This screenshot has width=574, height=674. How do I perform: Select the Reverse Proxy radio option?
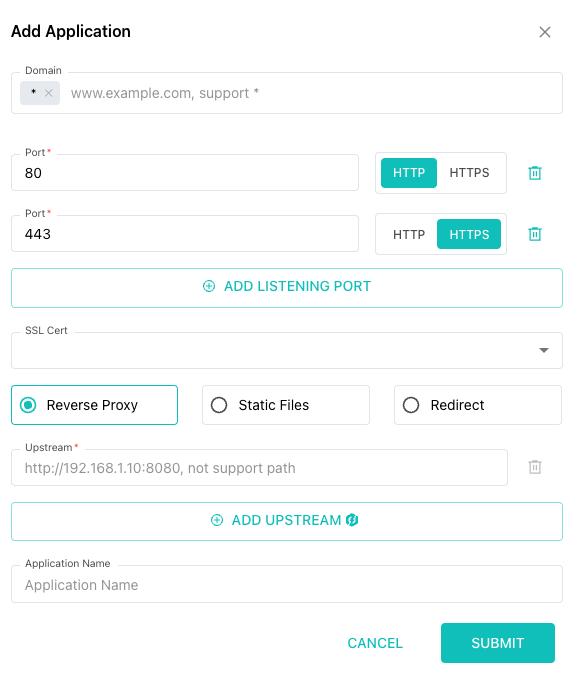click(x=94, y=405)
